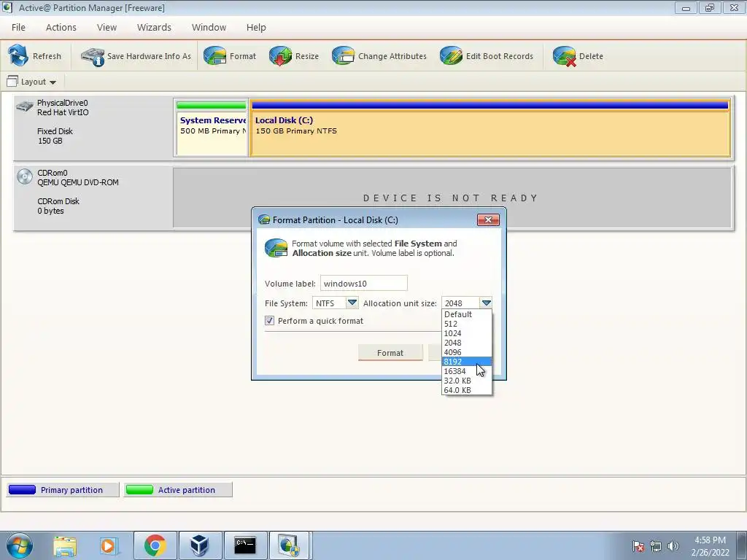Choose 32.0 KB allocation unit size
747x560 pixels.
[466, 381]
